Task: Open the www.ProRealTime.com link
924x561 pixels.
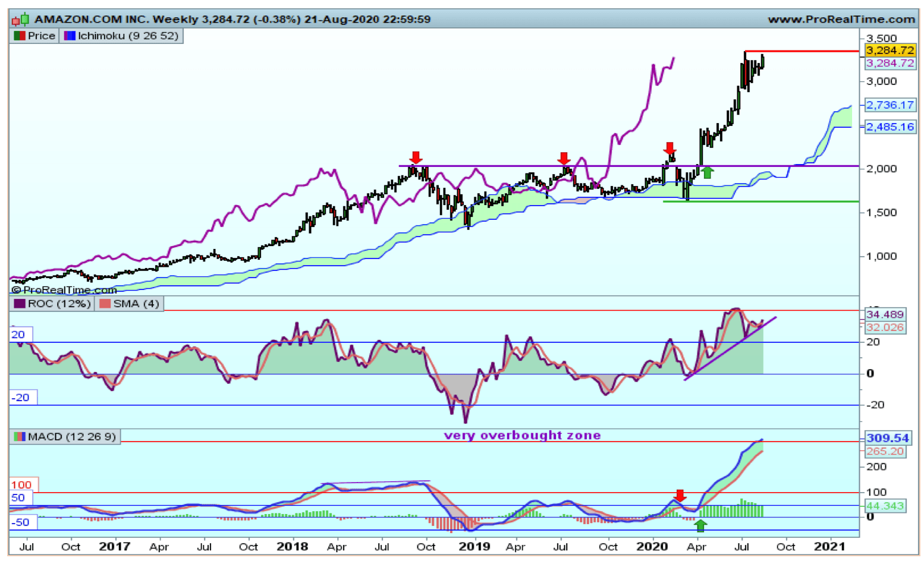Action: click(x=841, y=19)
